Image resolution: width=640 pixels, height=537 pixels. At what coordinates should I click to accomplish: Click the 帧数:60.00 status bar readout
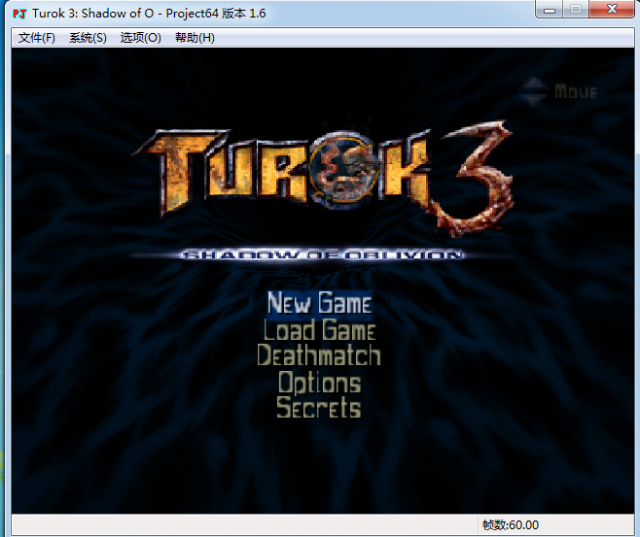[x=510, y=525]
